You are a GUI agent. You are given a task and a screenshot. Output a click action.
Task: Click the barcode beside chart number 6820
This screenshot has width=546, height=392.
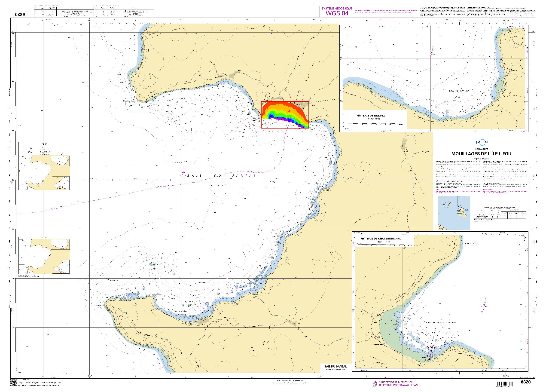pyautogui.click(x=505, y=384)
